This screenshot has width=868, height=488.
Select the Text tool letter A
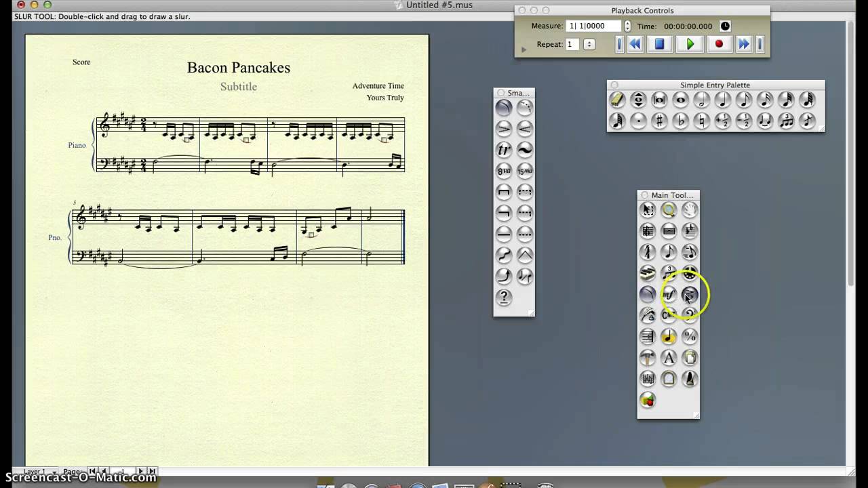[669, 357]
